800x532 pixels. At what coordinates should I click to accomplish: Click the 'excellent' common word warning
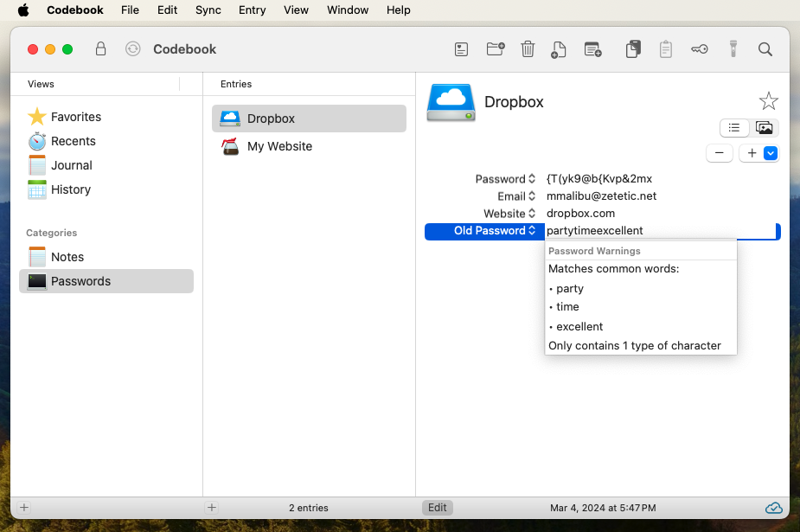tap(579, 326)
